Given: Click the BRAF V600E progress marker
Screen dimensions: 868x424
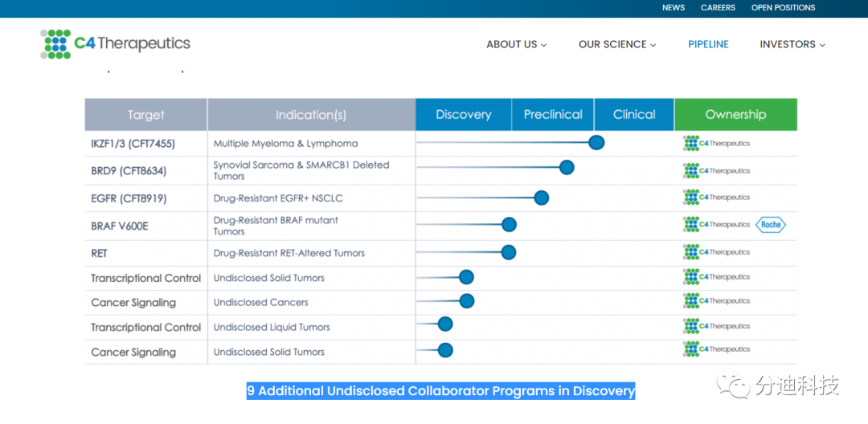Looking at the screenshot, I should click(x=510, y=224).
